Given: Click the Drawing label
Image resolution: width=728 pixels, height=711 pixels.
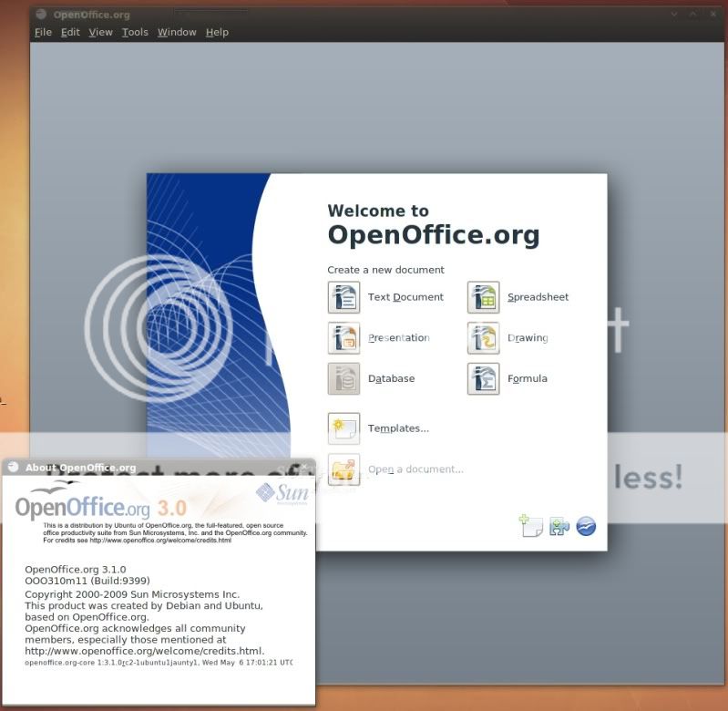Looking at the screenshot, I should [528, 338].
